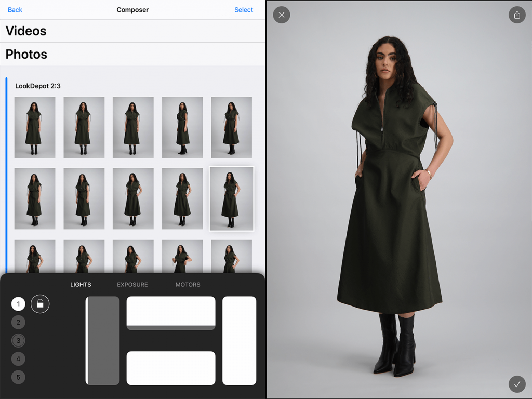Viewport: 532px width, 399px height.
Task: Select lighting preset 2
Action: click(x=18, y=322)
